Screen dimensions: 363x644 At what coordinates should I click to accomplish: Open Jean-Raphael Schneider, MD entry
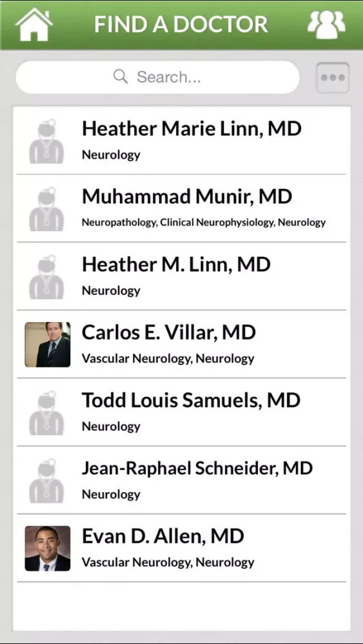[x=181, y=480]
